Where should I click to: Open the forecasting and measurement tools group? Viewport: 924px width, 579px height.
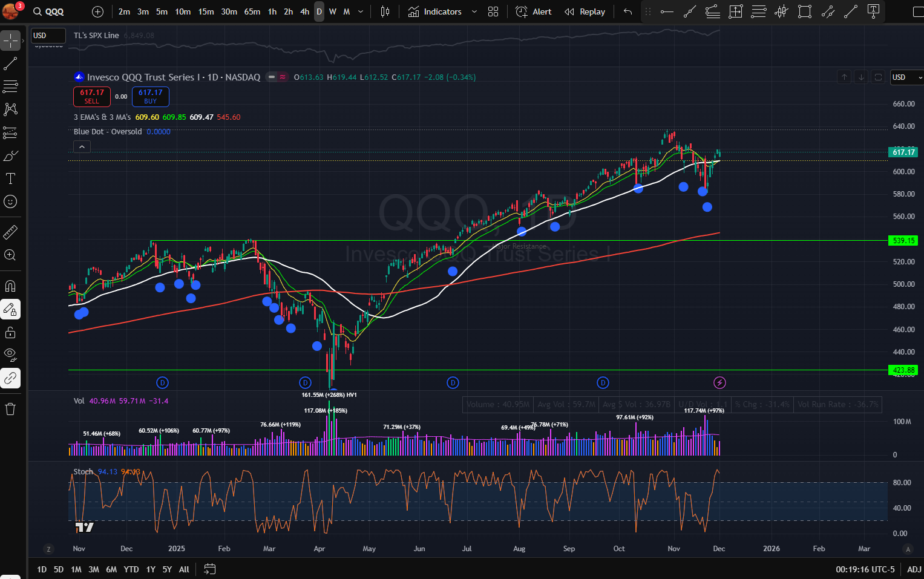[x=10, y=132]
